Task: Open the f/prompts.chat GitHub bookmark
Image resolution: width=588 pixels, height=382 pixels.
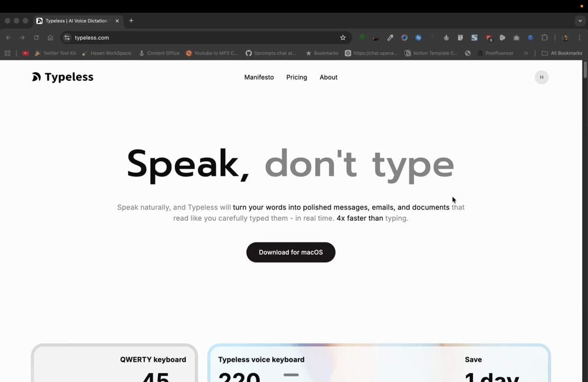Action: [271, 53]
